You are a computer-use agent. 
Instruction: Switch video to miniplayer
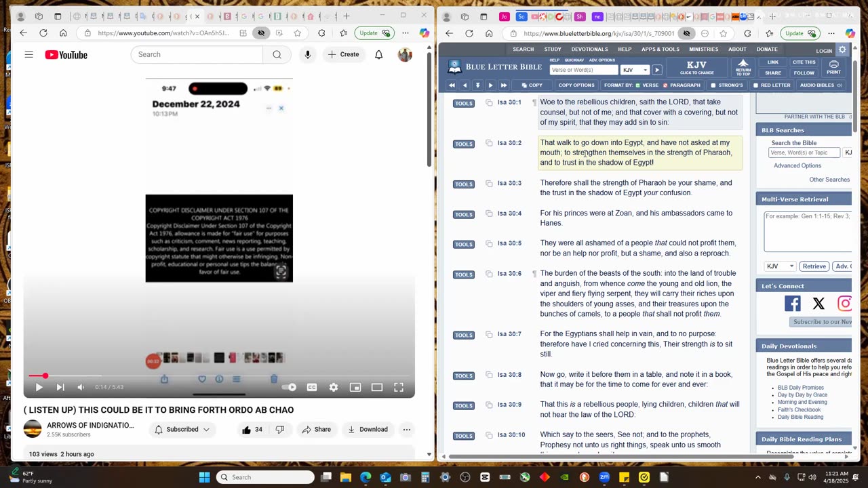(x=355, y=387)
